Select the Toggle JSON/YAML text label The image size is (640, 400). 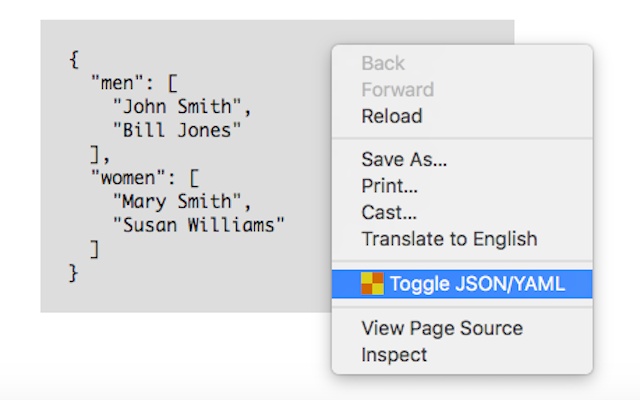coord(477,284)
